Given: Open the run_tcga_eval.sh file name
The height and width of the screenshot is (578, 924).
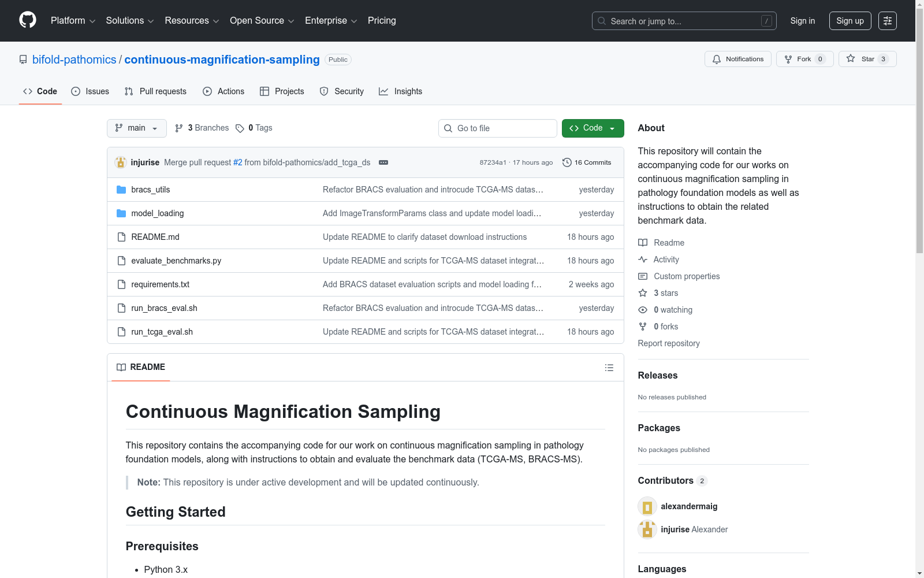Looking at the screenshot, I should click(162, 332).
